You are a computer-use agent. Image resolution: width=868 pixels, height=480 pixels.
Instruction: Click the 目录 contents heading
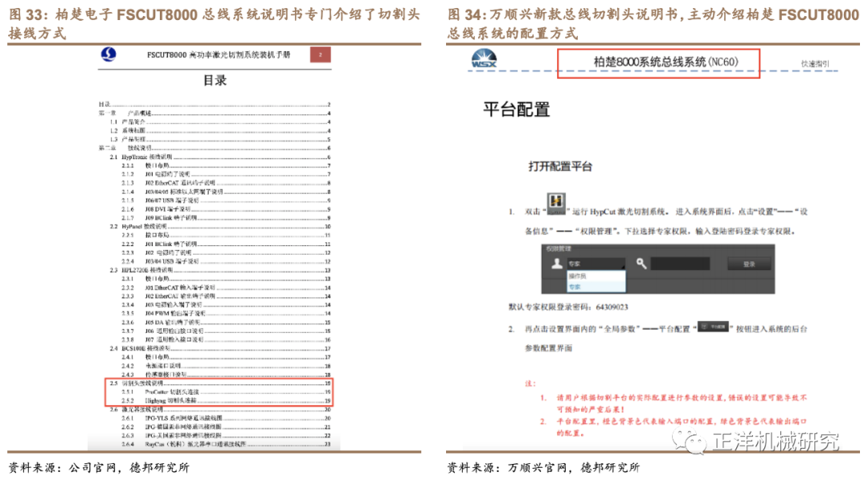[x=215, y=80]
